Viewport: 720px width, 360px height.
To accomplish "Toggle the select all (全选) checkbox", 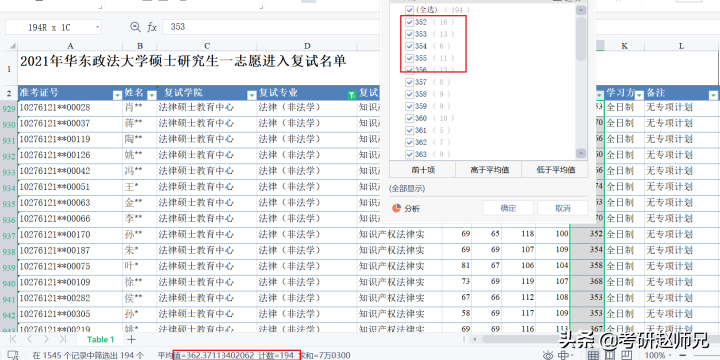I will coord(410,10).
